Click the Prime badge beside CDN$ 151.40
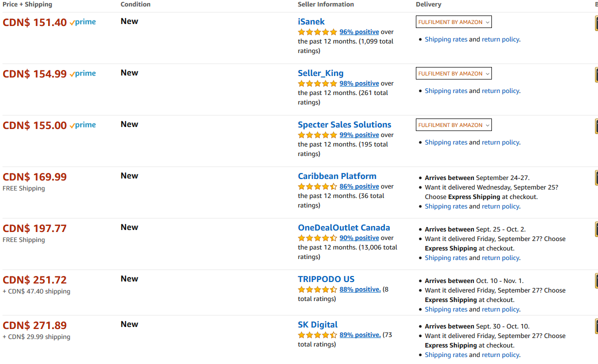Screen dimensions: 598x364 click(x=83, y=22)
